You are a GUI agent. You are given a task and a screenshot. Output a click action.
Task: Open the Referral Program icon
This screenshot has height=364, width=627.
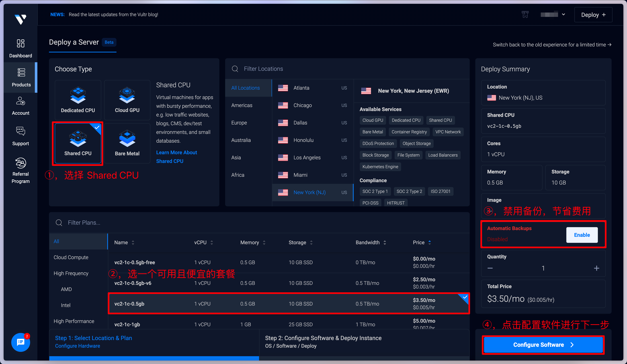coord(20,163)
